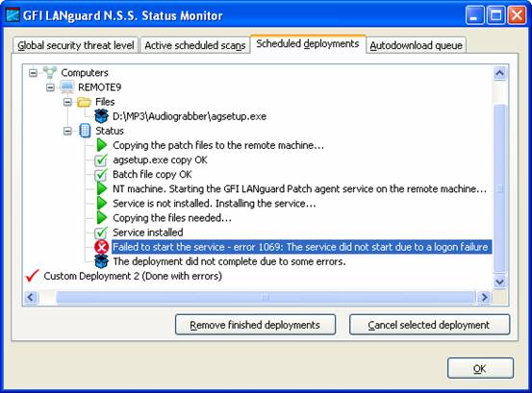The height and width of the screenshot is (393, 532).
Task: Click checkmark icon beside Service installed
Action: pyautogui.click(x=101, y=233)
